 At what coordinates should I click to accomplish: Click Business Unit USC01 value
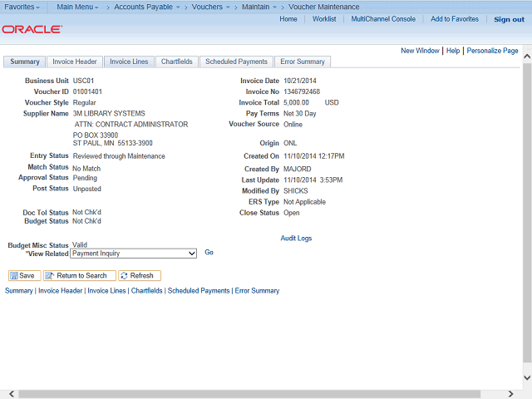(x=83, y=81)
